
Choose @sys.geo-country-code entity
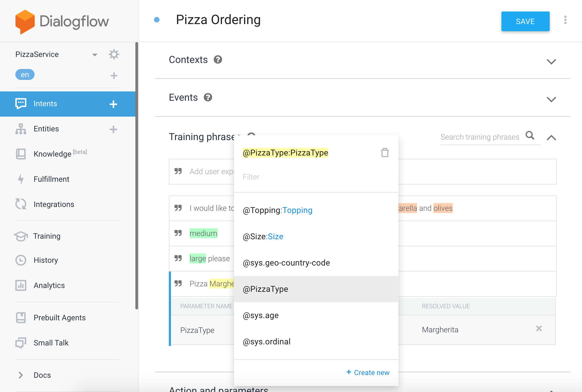pyautogui.click(x=316, y=263)
